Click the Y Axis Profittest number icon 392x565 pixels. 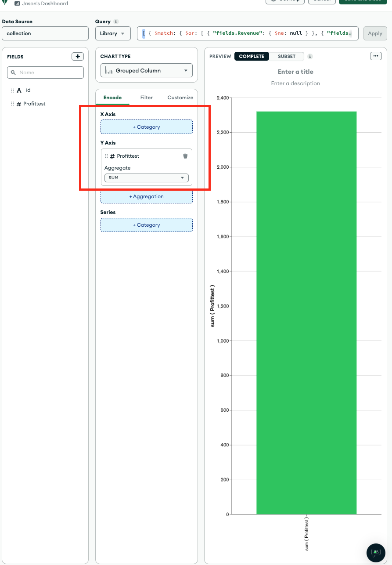[112, 156]
